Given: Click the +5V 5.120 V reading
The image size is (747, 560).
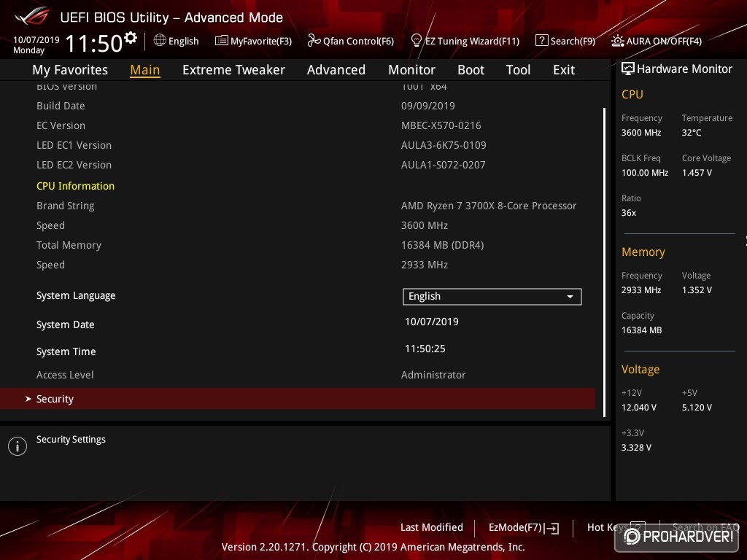Looking at the screenshot, I should coord(697,408).
